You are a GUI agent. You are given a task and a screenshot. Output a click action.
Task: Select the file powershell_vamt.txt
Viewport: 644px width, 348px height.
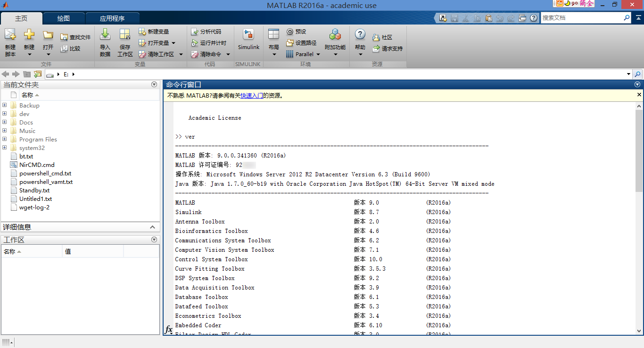click(46, 182)
